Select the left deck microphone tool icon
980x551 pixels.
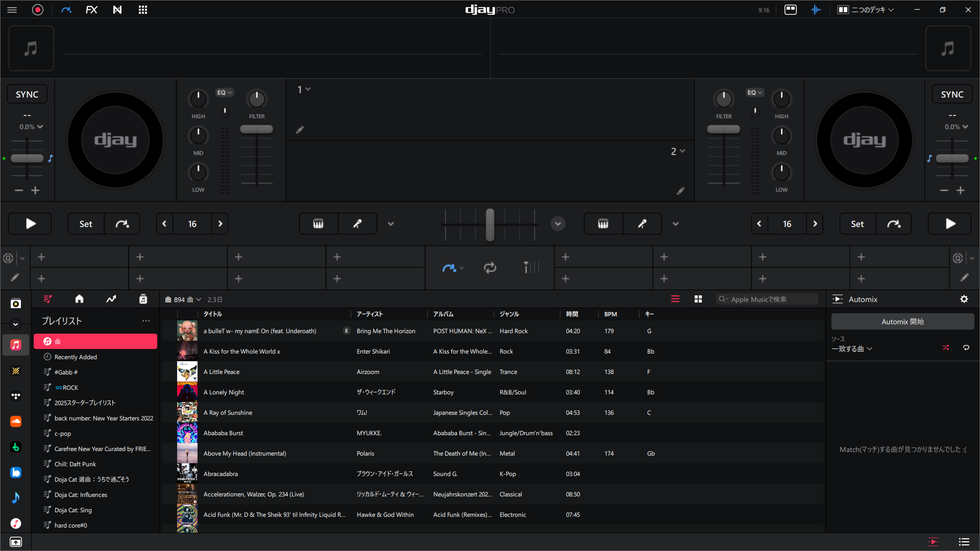point(358,223)
